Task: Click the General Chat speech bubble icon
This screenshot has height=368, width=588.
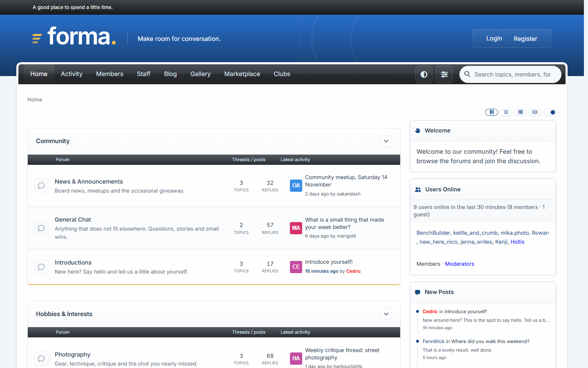Action: [41, 228]
